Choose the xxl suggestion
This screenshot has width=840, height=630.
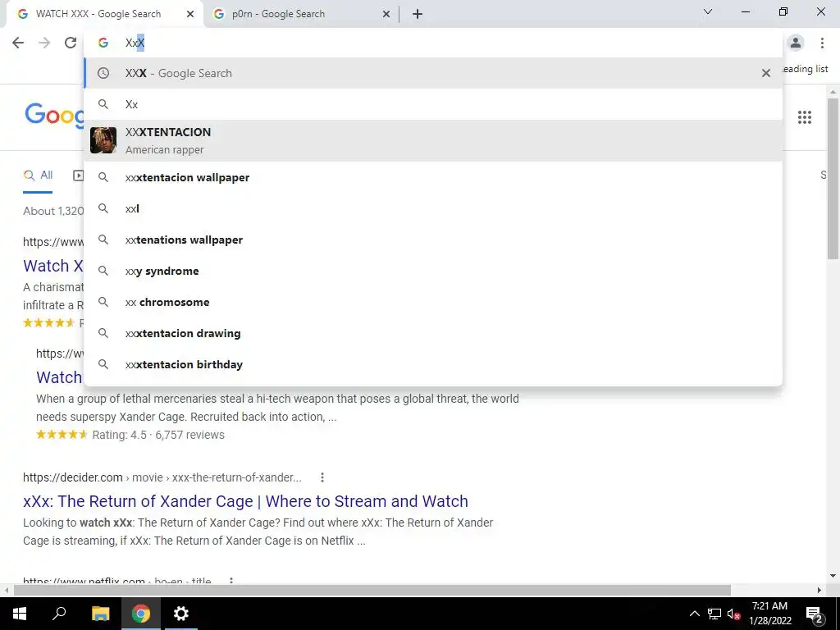click(x=433, y=208)
